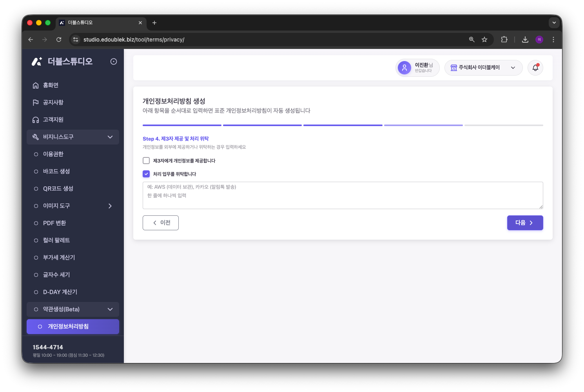Image resolution: width=584 pixels, height=392 pixels.
Task: Select 부가세 계산기 menu item
Action: coord(73,258)
